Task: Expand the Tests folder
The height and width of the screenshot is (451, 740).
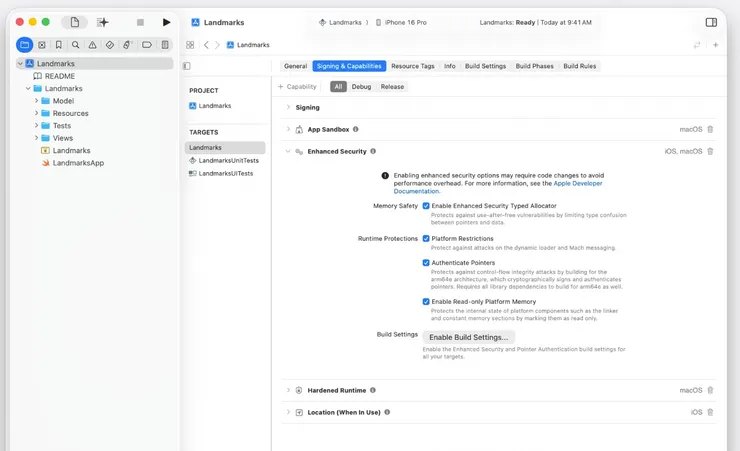Action: [36, 125]
